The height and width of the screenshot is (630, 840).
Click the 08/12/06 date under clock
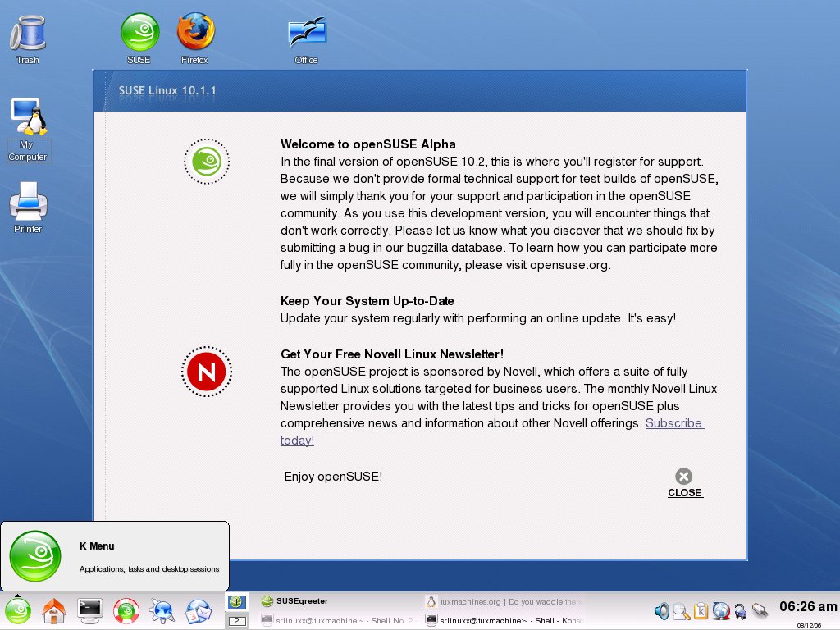tap(809, 625)
